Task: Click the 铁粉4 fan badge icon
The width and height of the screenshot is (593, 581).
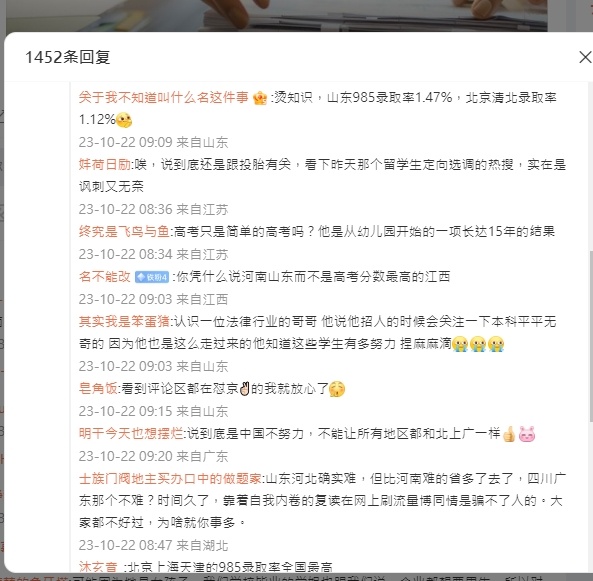Action: (x=152, y=277)
